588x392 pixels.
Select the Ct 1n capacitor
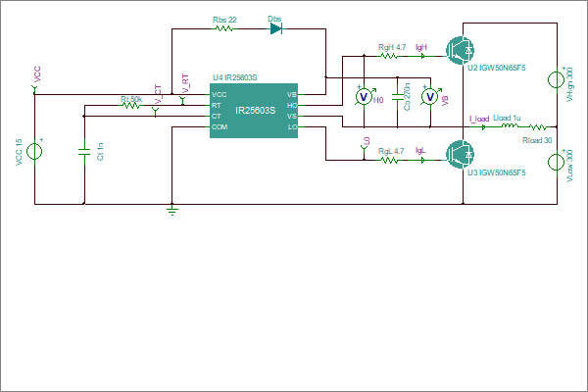tap(84, 152)
